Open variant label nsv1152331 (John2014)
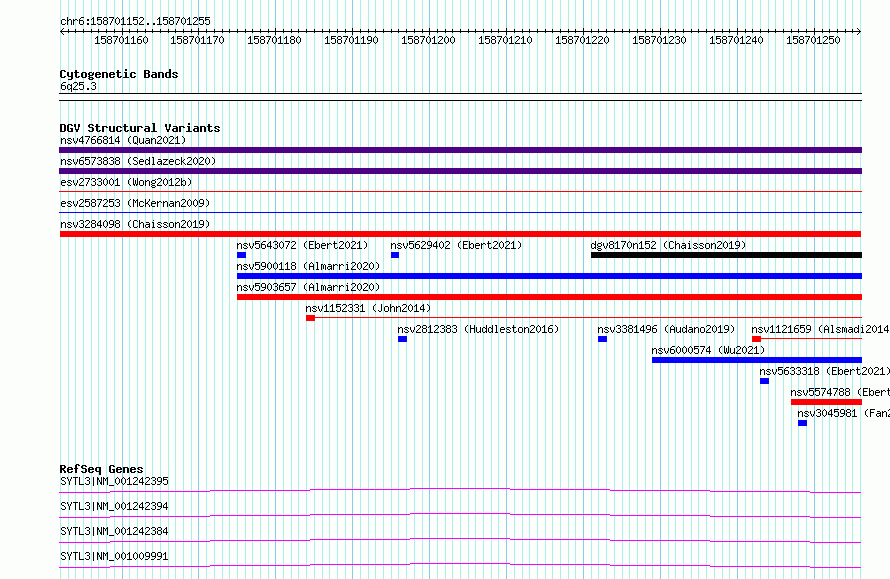The width and height of the screenshot is (890, 579). click(368, 308)
